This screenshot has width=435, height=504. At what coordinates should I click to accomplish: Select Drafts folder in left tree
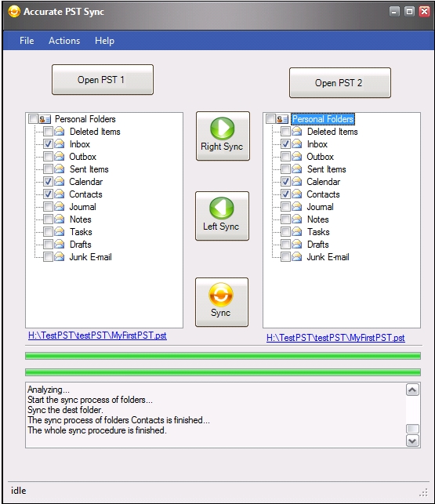[81, 245]
